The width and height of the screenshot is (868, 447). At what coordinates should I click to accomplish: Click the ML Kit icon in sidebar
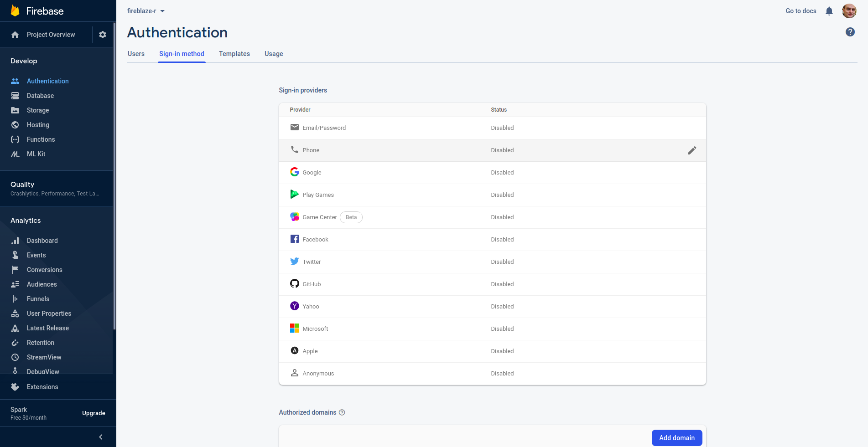click(15, 154)
